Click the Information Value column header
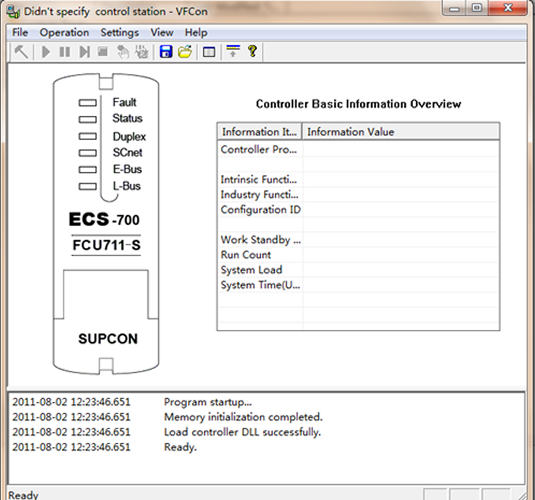The width and height of the screenshot is (535, 500). (401, 132)
